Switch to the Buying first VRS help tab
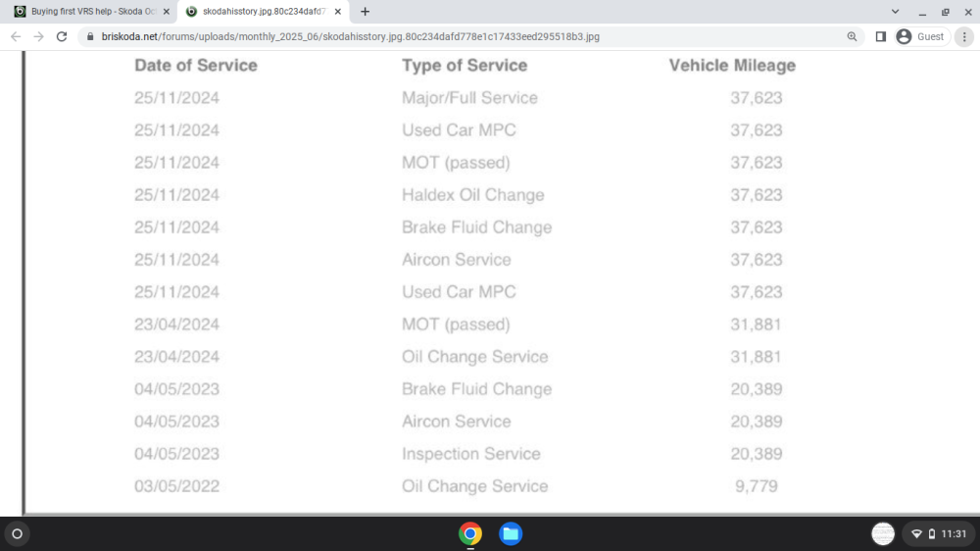This screenshot has width=980, height=551. pyautogui.click(x=92, y=11)
